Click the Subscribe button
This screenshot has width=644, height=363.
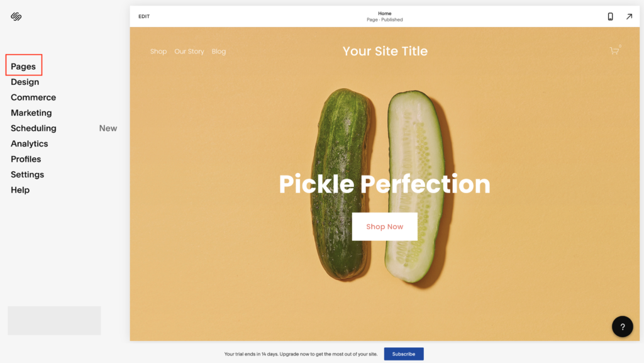click(x=404, y=354)
